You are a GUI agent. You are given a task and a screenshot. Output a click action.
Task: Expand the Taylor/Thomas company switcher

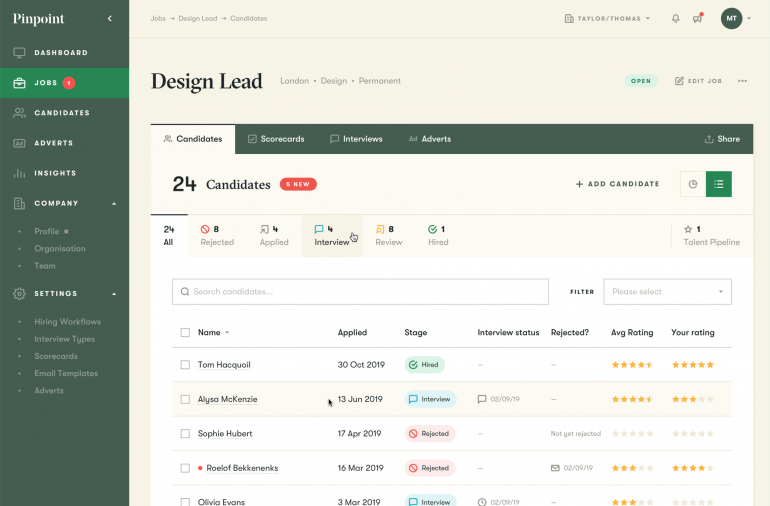click(607, 18)
